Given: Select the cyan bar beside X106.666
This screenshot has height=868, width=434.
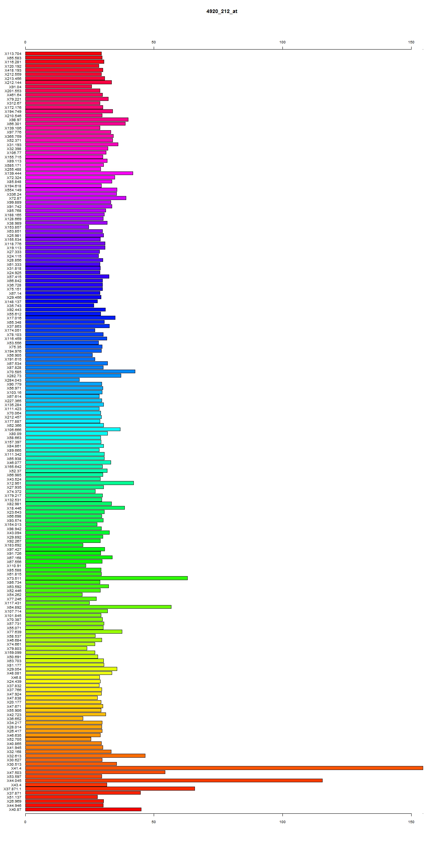Looking at the screenshot, I should pos(73,429).
